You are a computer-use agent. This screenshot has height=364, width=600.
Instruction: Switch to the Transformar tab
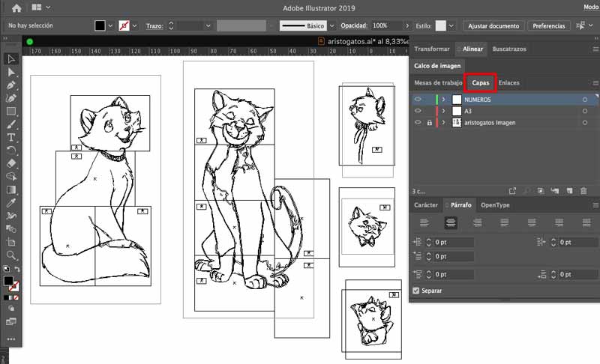[432, 49]
